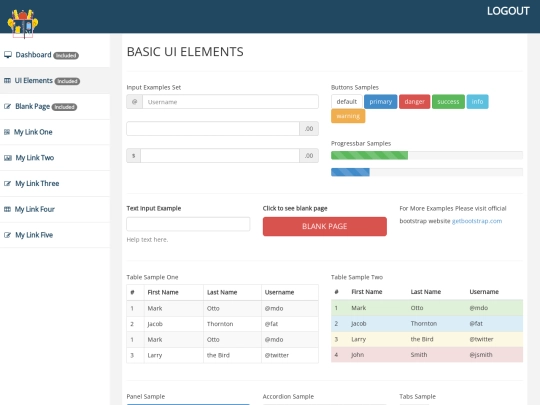Click John in Table Sample Two
The height and width of the screenshot is (405, 540).
[357, 355]
